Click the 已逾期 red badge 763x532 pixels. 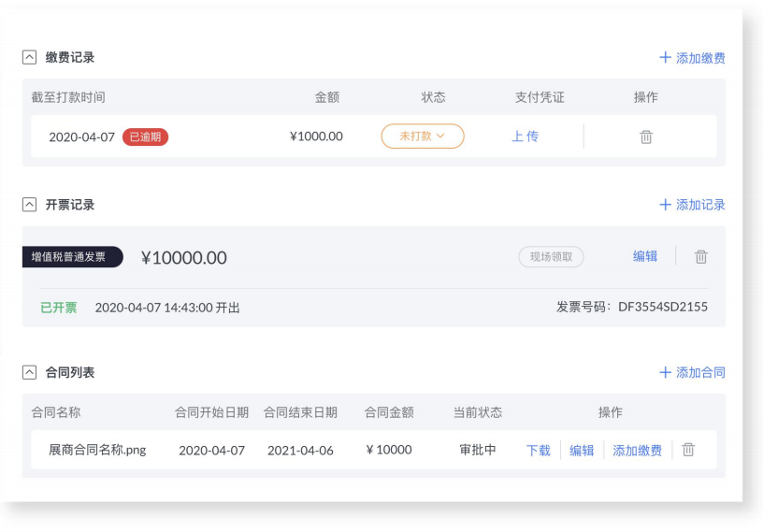click(145, 137)
